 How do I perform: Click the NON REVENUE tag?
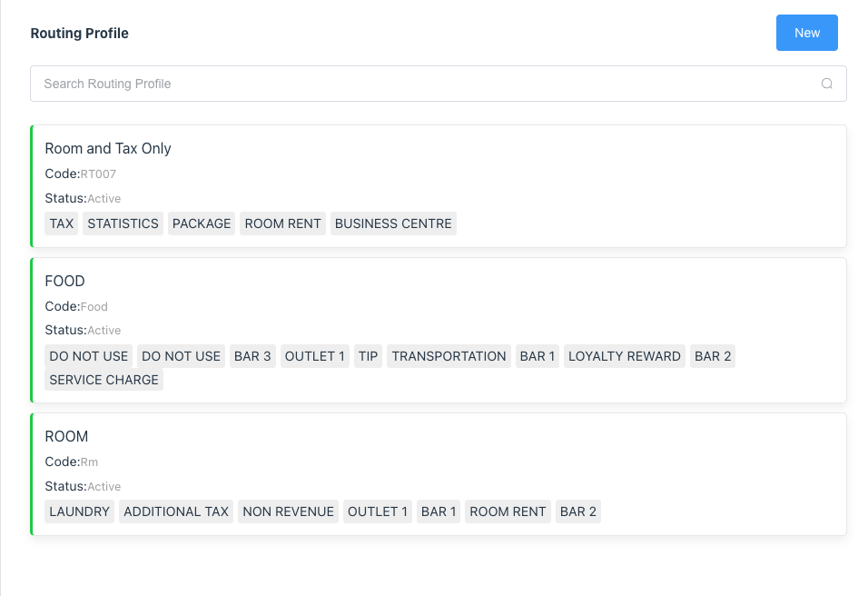point(288,512)
